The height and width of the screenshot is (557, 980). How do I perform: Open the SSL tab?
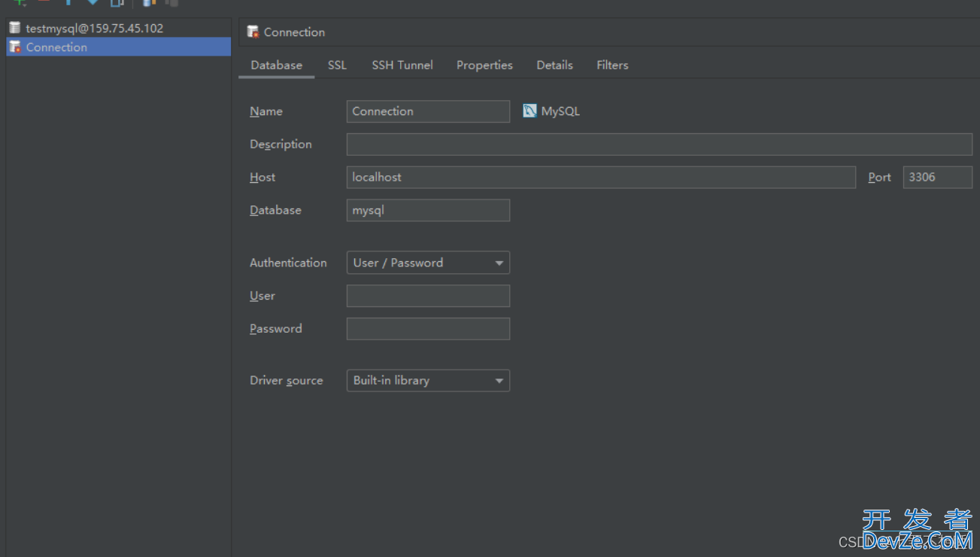pyautogui.click(x=338, y=65)
